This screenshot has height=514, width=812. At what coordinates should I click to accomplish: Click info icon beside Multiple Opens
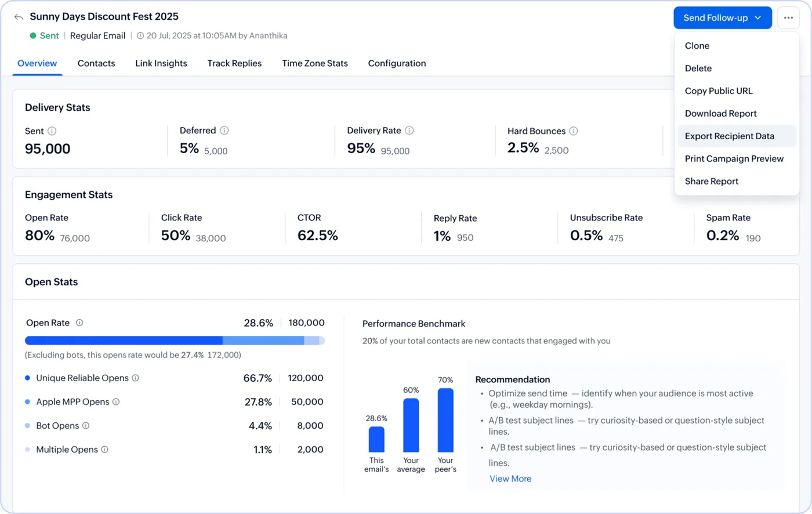click(x=104, y=449)
